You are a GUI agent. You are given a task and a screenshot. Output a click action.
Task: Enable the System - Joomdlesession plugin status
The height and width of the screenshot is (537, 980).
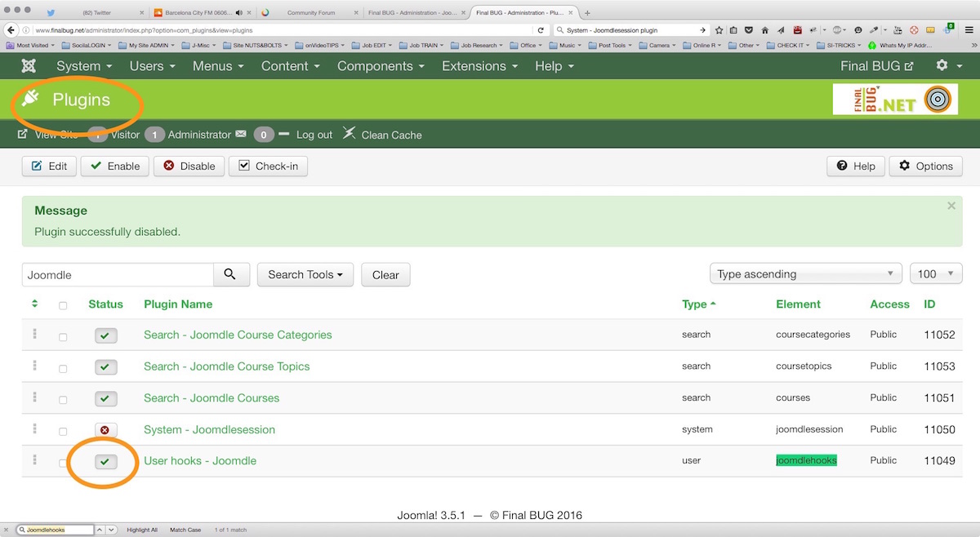(105, 430)
